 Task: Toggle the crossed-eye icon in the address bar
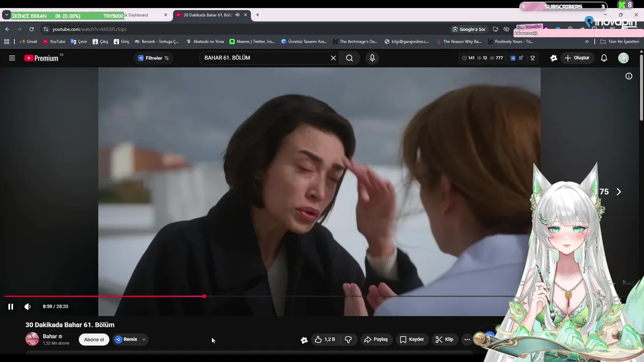click(x=507, y=29)
